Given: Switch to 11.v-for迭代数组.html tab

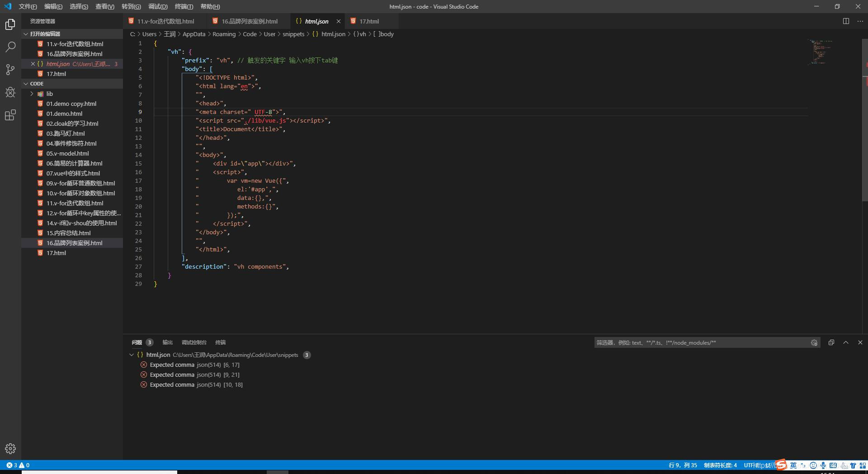Looking at the screenshot, I should click(165, 21).
